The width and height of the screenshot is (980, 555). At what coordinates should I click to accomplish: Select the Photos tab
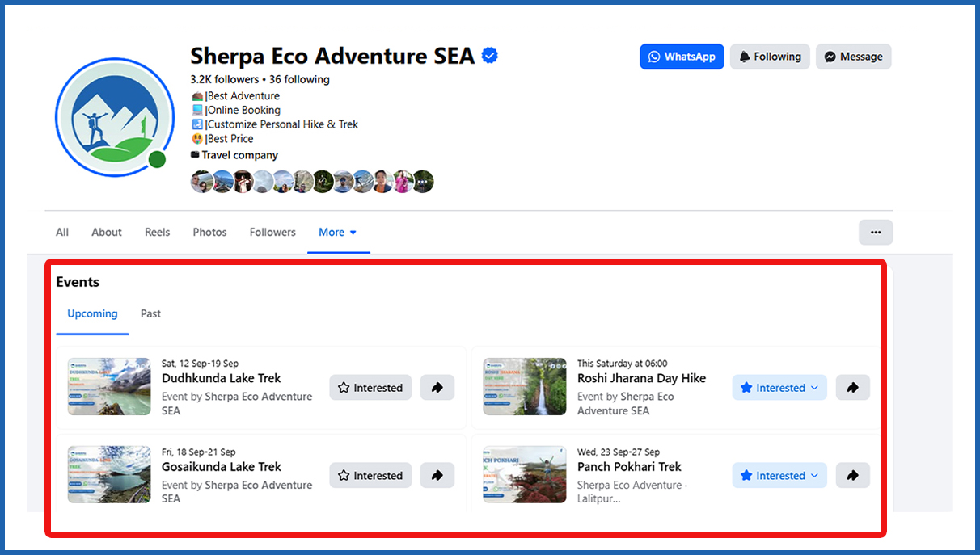click(x=209, y=232)
